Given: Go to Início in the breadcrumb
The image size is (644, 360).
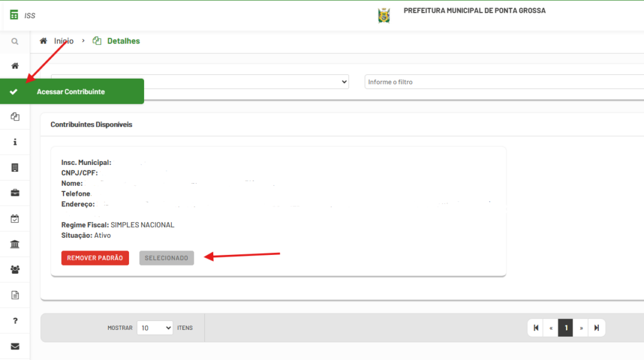Looking at the screenshot, I should pos(63,41).
